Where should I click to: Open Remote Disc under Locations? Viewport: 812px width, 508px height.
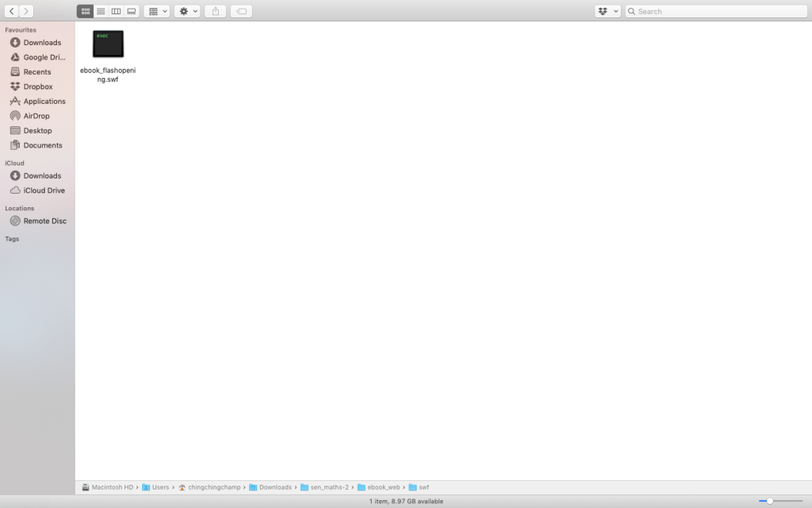(44, 221)
